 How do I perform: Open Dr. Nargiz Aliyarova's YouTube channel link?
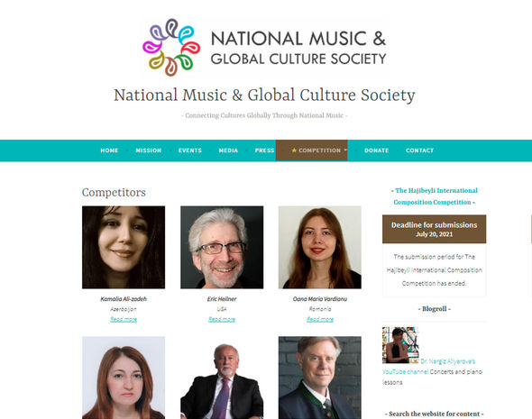(429, 367)
